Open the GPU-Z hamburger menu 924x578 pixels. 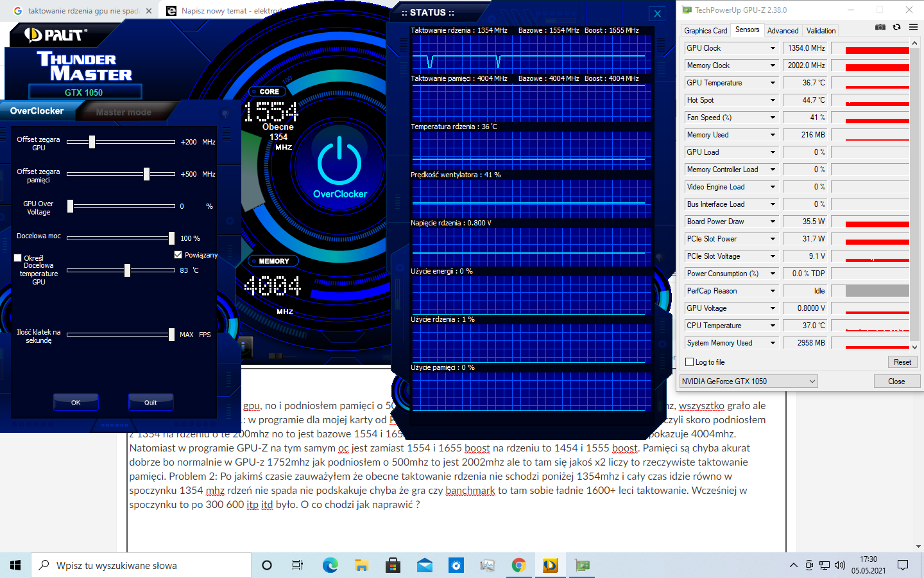pos(913,27)
